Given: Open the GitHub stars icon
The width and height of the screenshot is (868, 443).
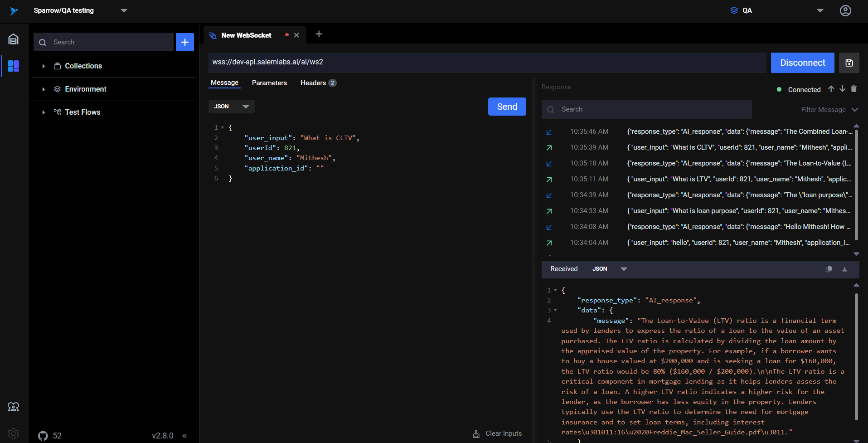Looking at the screenshot, I should click(x=43, y=436).
